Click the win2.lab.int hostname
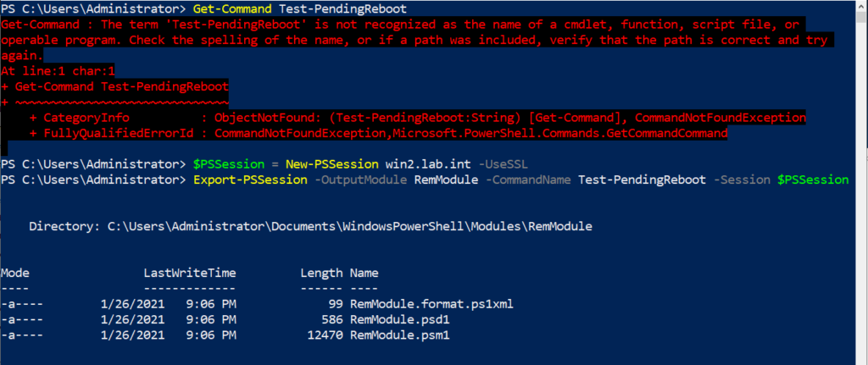Image resolution: width=868 pixels, height=365 pixels. [426, 164]
